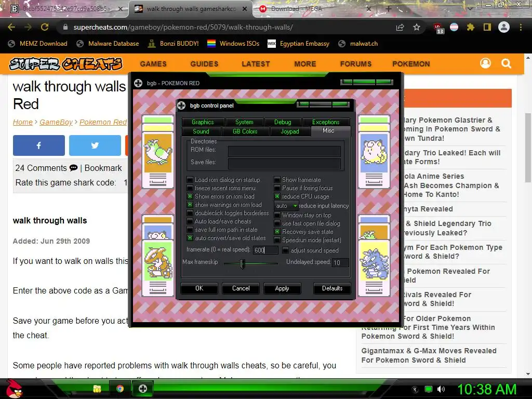Open the Bonzi BUDDY! bookmark

tap(174, 44)
